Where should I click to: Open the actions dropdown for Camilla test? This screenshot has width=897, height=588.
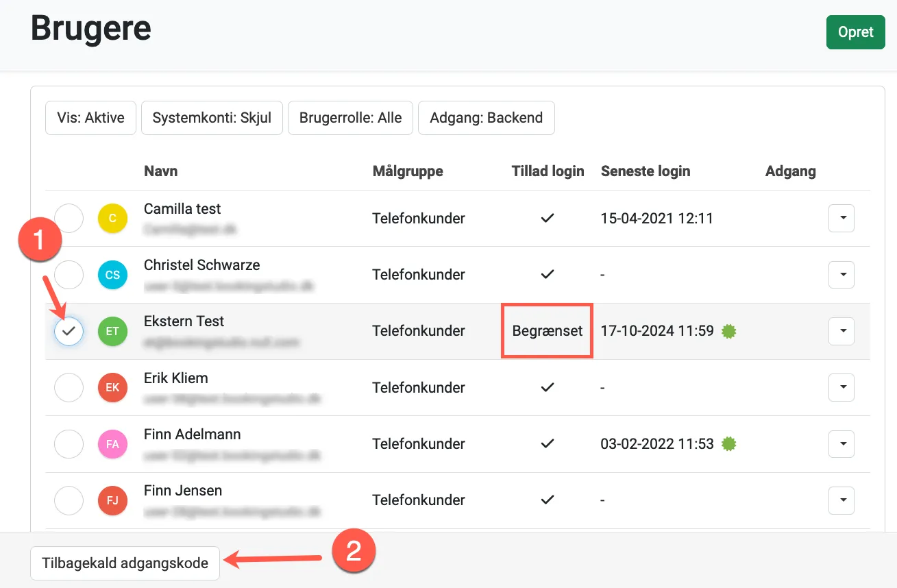(841, 218)
